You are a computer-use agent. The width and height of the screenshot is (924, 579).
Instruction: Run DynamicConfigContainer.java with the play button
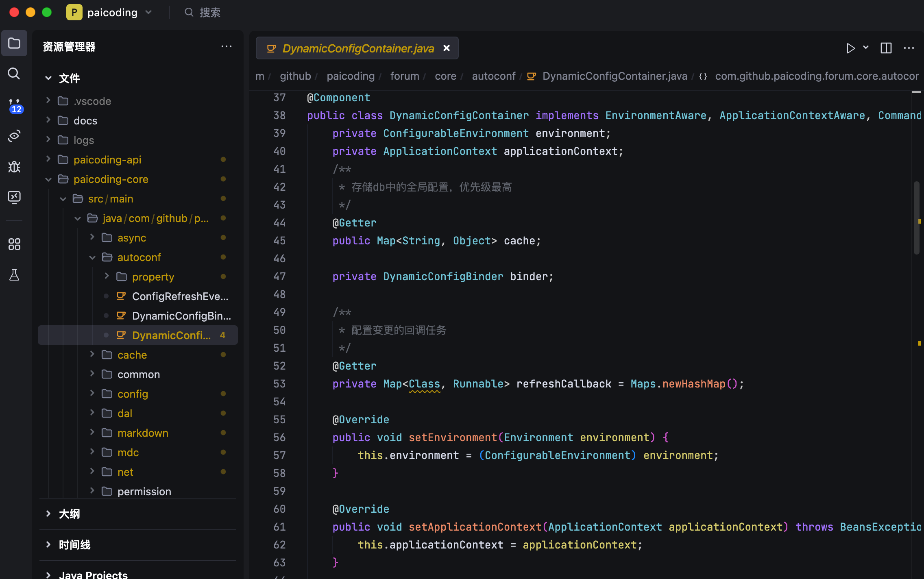point(851,48)
